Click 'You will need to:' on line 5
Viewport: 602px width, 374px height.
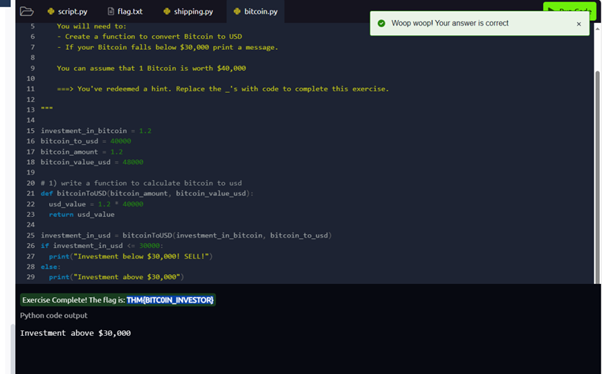click(91, 26)
